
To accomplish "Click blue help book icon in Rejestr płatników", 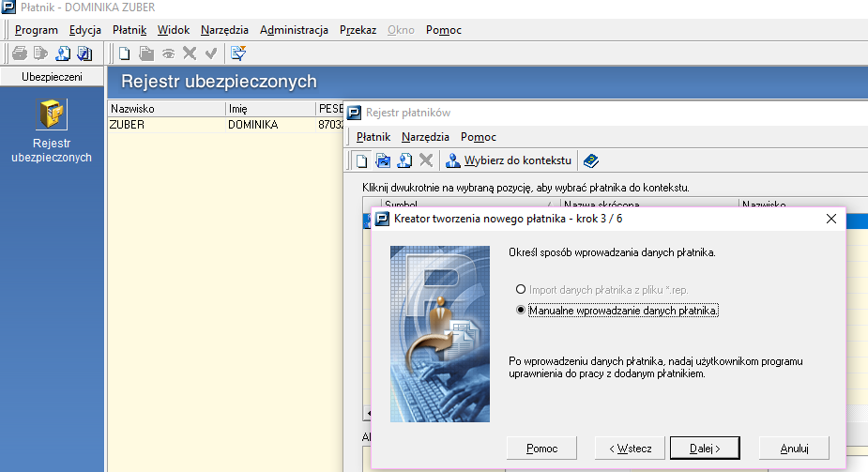I will coord(590,160).
